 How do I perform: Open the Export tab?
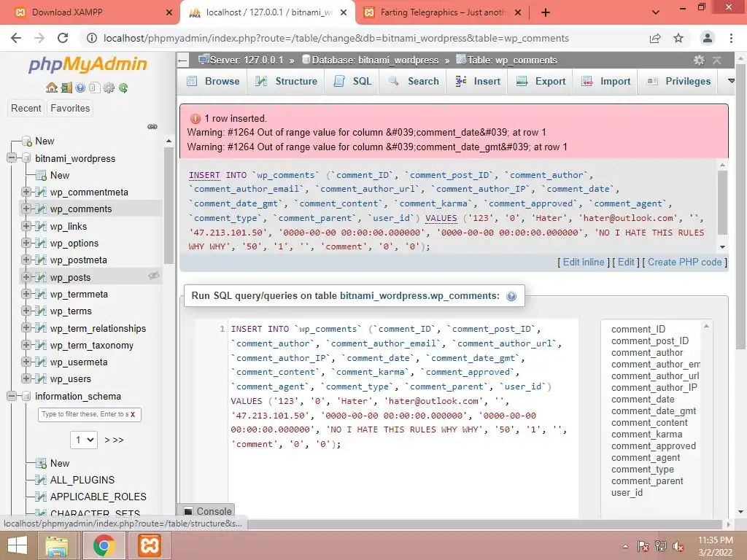coord(541,82)
